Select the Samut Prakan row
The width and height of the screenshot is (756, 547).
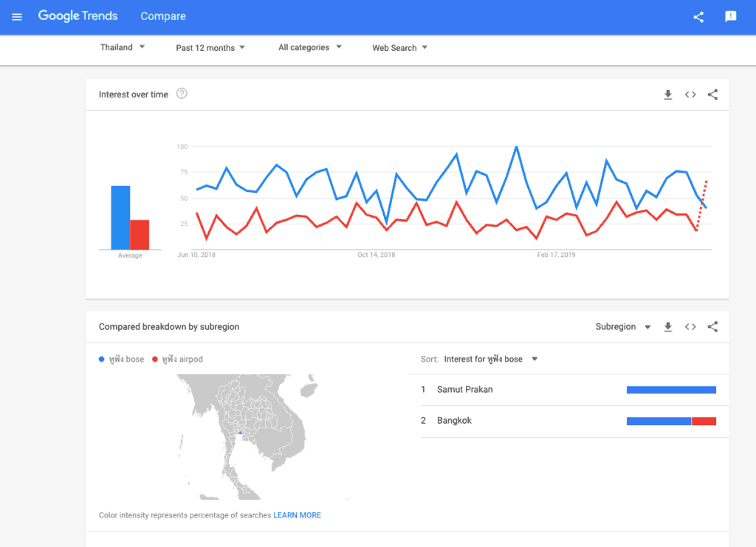(574, 390)
